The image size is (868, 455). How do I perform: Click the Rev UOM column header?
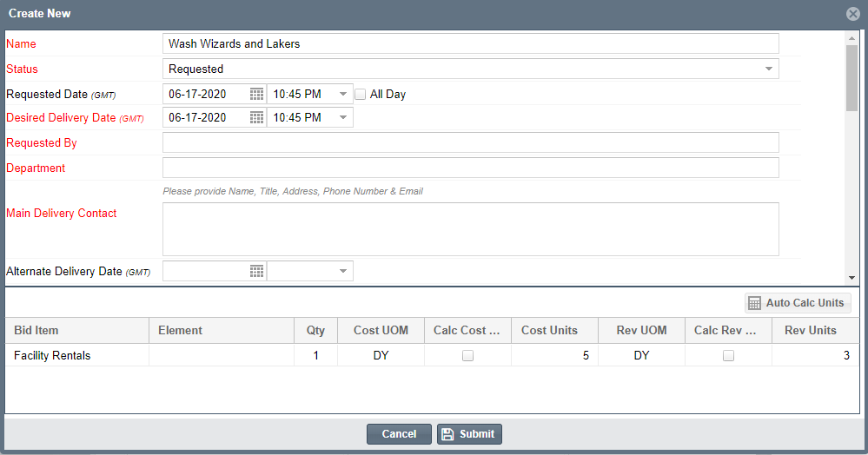(641, 331)
